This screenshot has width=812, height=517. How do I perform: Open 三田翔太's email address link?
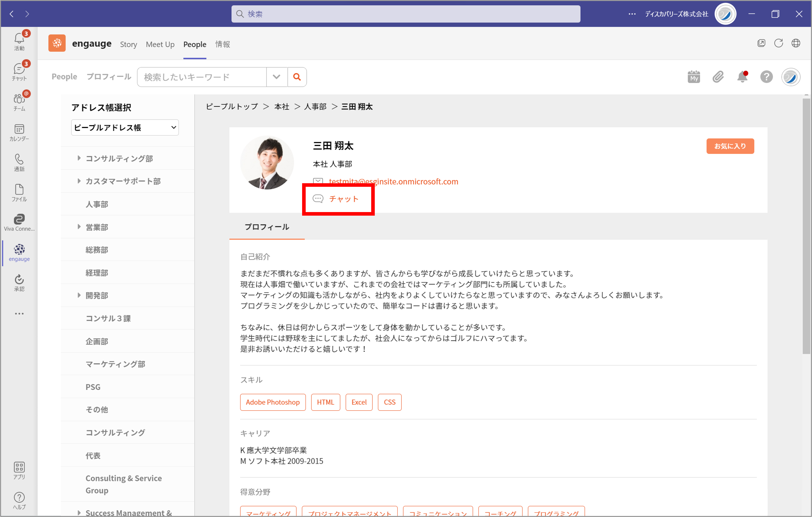click(393, 181)
